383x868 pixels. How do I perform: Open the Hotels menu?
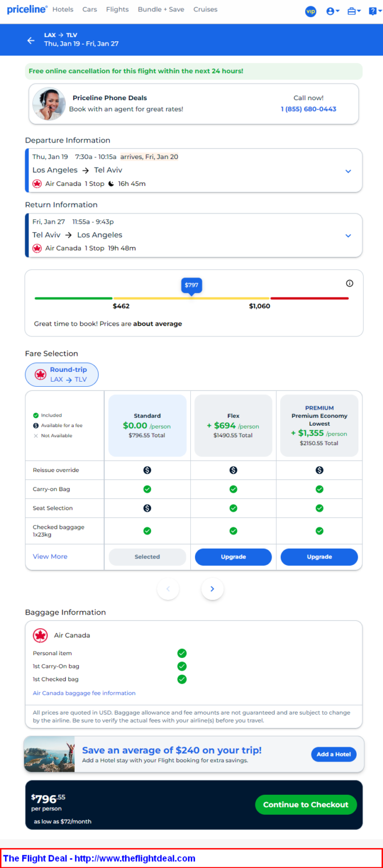(63, 9)
